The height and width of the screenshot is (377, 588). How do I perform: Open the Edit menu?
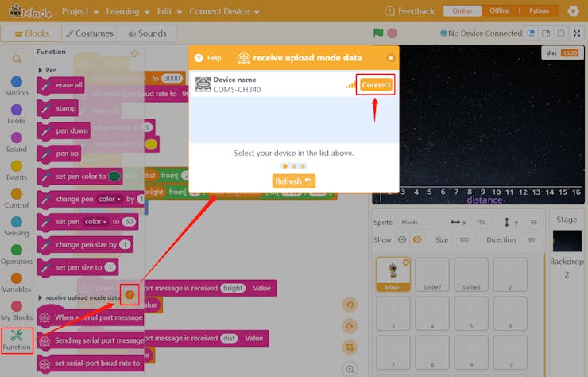pyautogui.click(x=169, y=11)
